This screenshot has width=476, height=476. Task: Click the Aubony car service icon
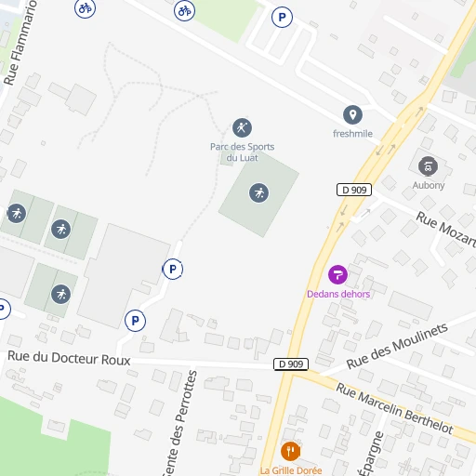coord(428,166)
